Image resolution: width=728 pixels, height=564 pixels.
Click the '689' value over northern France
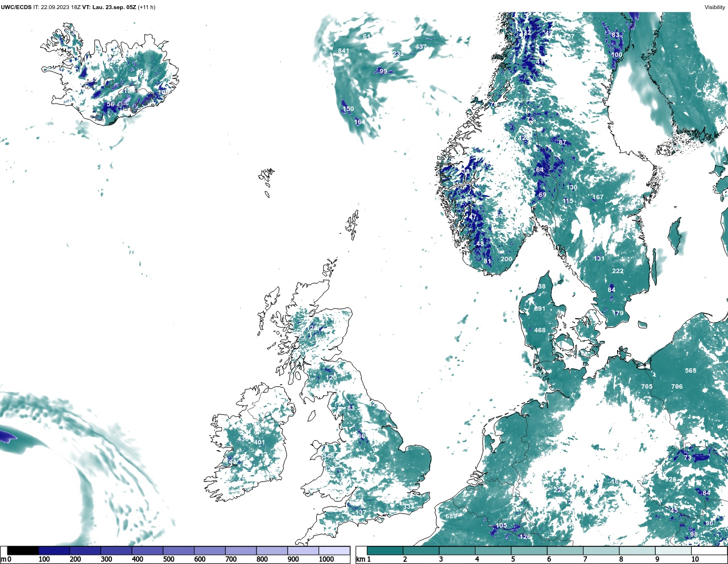451,516
